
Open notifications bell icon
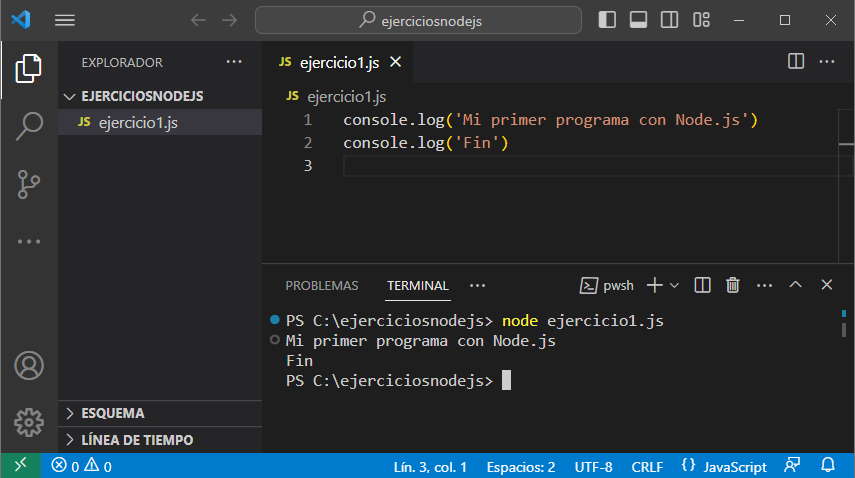[x=828, y=465]
